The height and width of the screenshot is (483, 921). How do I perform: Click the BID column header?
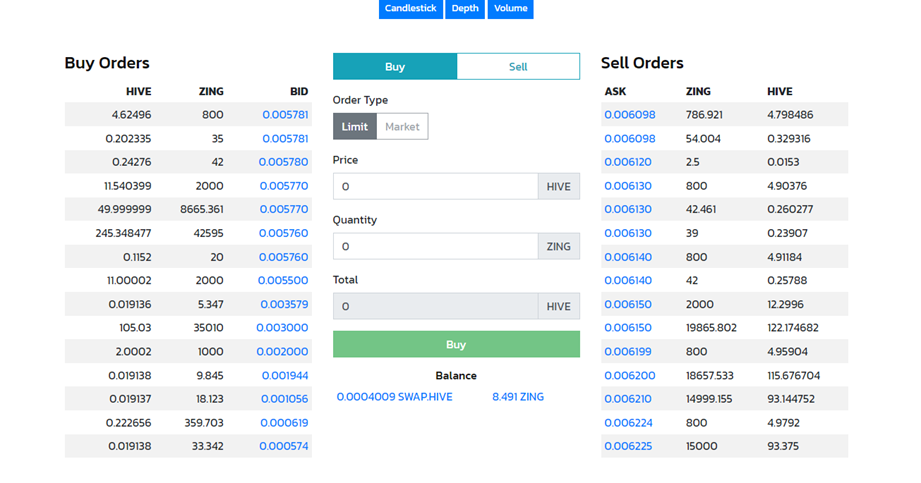299,92
